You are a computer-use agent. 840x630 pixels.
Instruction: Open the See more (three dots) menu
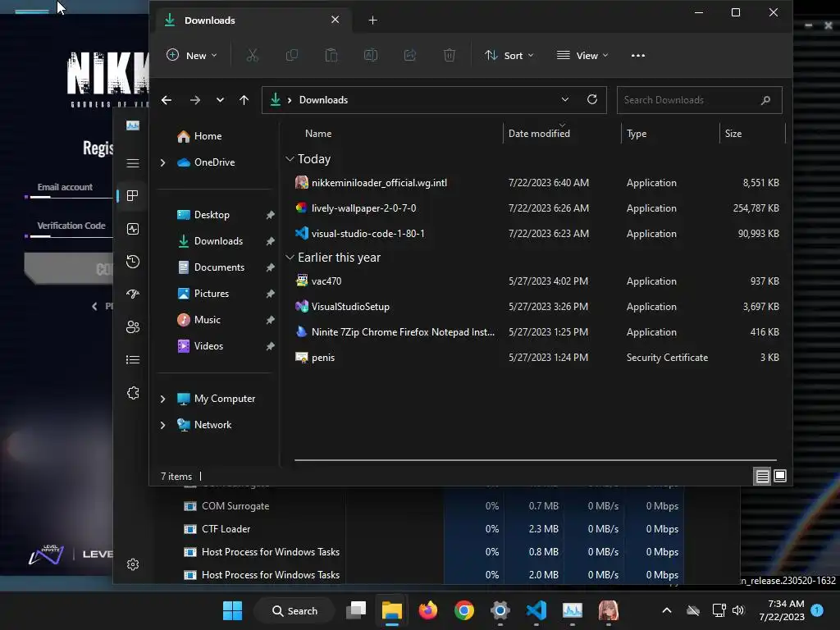pos(637,55)
